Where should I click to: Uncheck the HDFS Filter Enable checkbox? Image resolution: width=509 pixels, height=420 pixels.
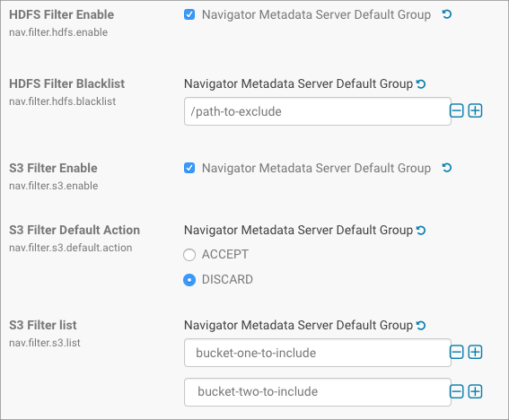coord(189,14)
